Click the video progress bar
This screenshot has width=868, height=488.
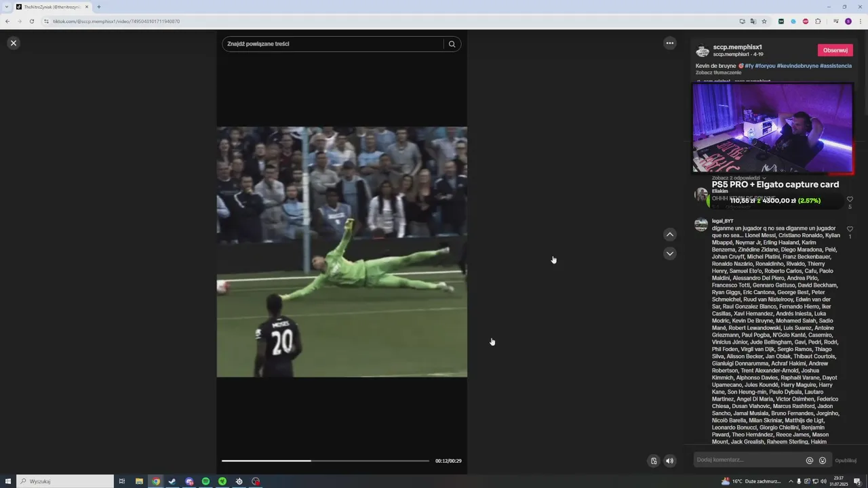point(325,461)
